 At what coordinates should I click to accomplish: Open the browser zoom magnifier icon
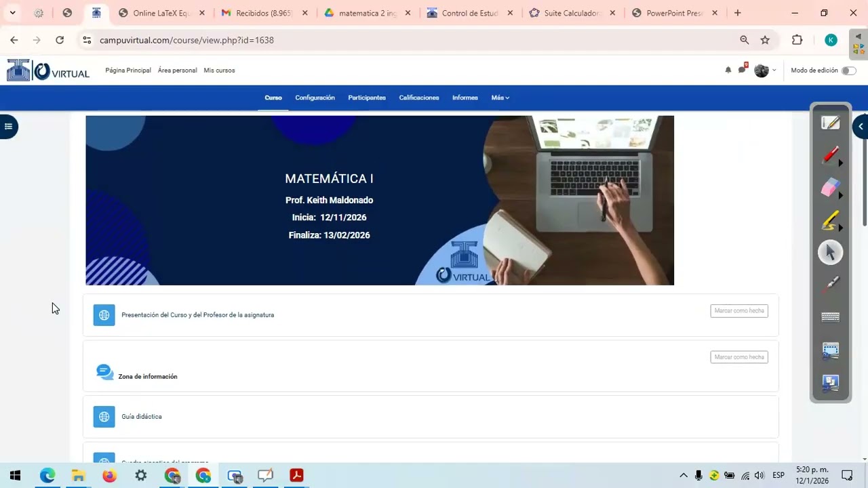(745, 40)
